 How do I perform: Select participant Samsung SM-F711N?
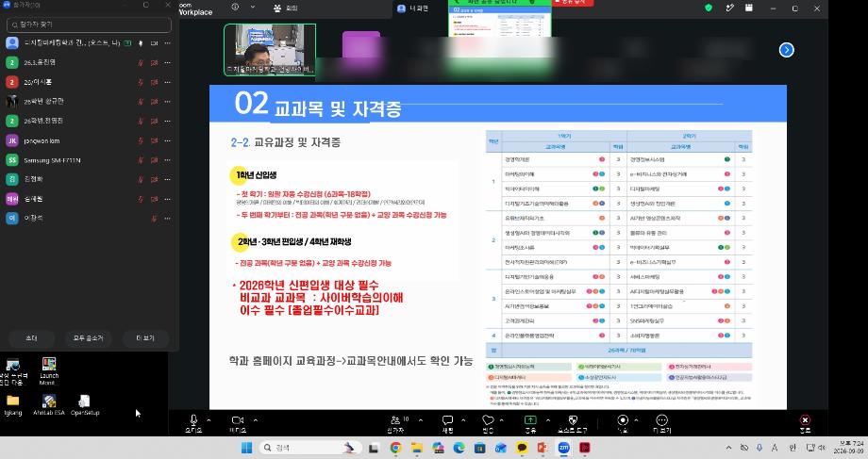coord(52,160)
